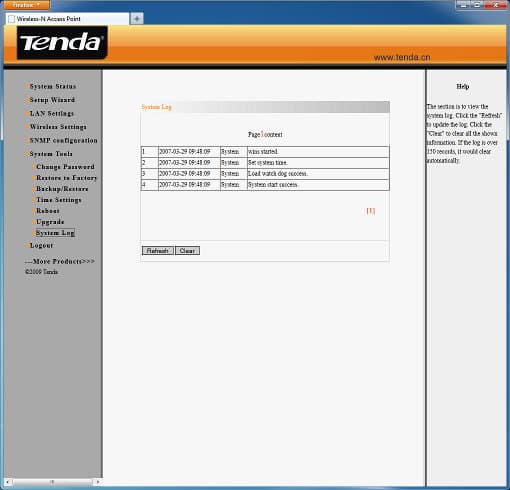Open Time Settings page
The height and width of the screenshot is (490, 510).
pos(59,200)
